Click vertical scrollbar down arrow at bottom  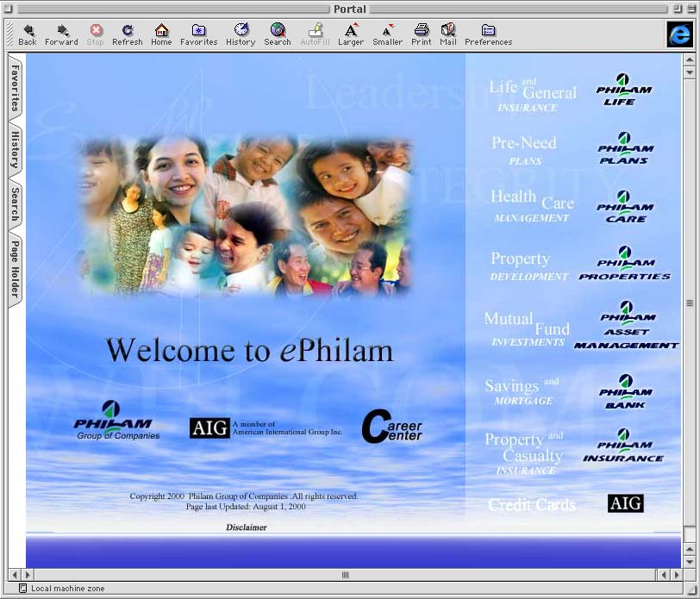tap(690, 561)
